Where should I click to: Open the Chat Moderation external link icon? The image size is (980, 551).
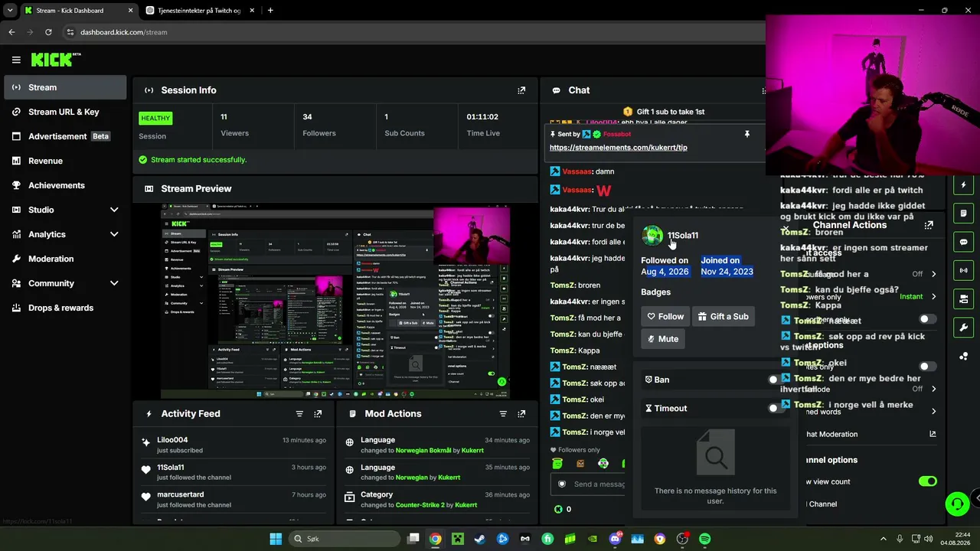pos(933,434)
